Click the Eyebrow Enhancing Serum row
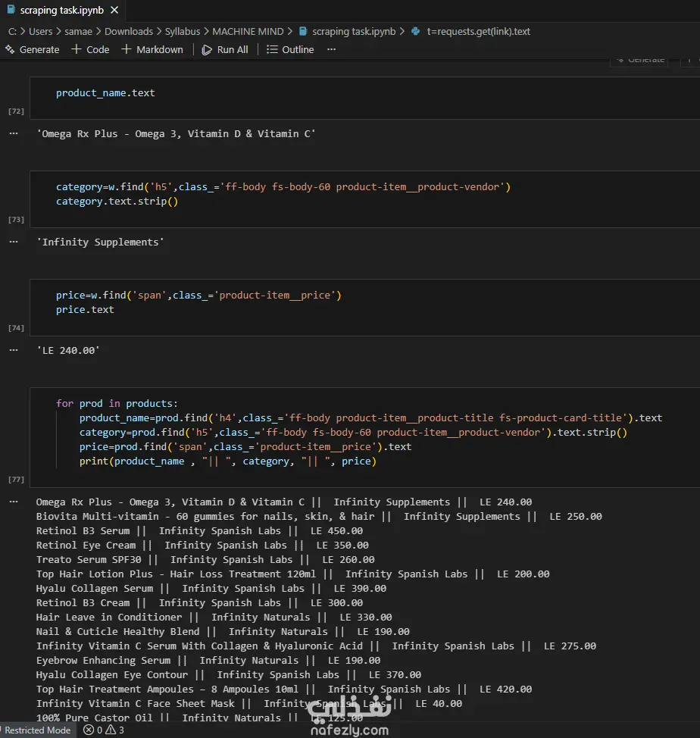This screenshot has height=738, width=700. click(x=208, y=661)
